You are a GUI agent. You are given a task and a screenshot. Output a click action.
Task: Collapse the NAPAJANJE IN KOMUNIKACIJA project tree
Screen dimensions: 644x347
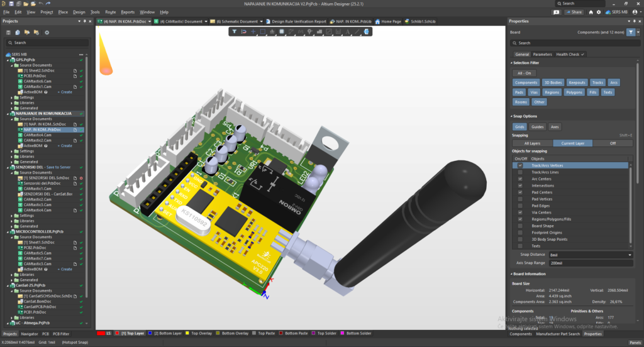(x=4, y=113)
